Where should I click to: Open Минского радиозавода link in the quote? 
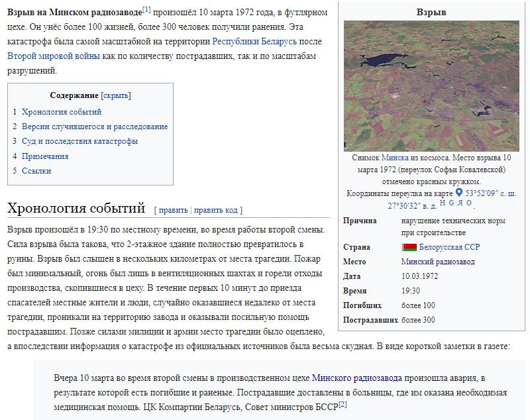pos(357,378)
